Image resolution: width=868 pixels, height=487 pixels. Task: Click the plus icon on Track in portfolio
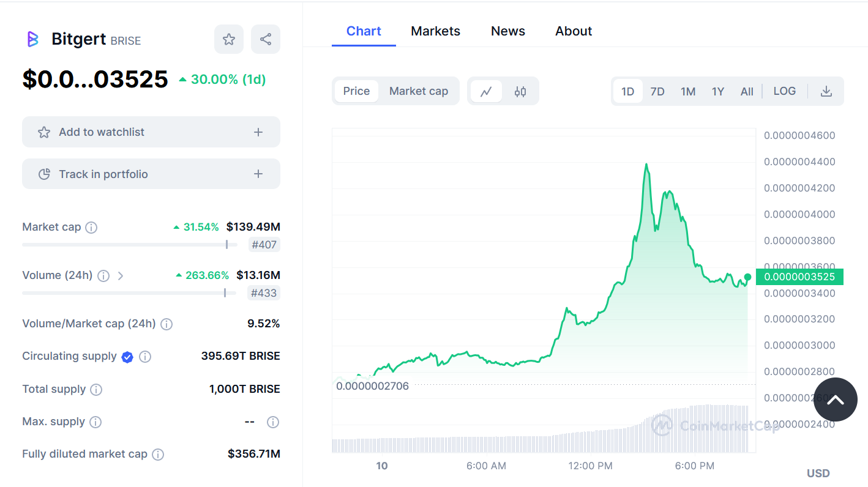(258, 174)
